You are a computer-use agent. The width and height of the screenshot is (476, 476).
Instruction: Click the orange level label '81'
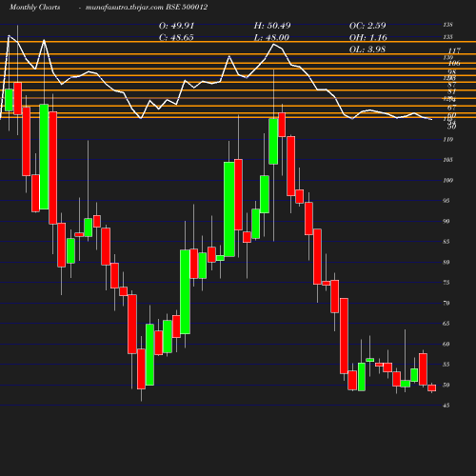(452, 91)
